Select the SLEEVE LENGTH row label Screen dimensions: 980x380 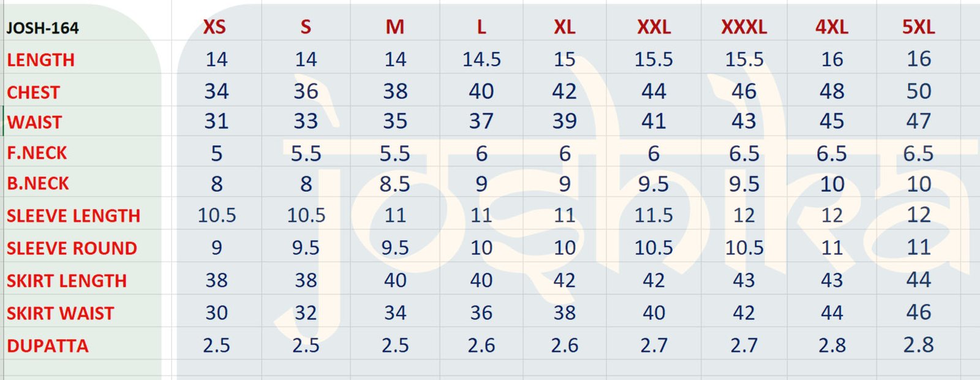pyautogui.click(x=73, y=216)
